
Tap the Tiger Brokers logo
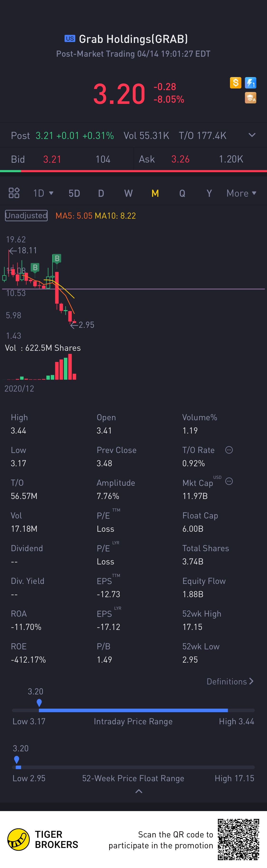pyautogui.click(x=19, y=839)
